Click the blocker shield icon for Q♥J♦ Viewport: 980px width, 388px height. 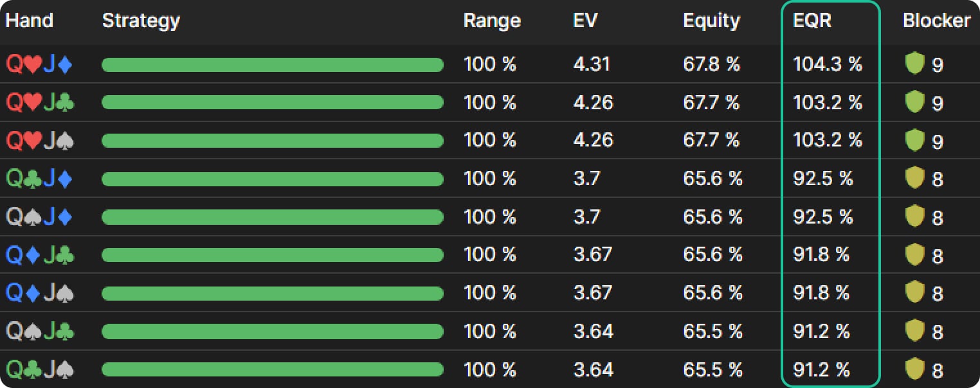tap(914, 64)
